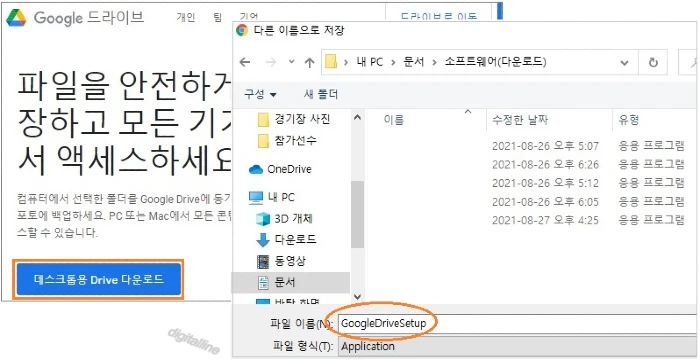This screenshot has width=700, height=360.
Task: Click the folder icon in the address bar
Action: 331,62
